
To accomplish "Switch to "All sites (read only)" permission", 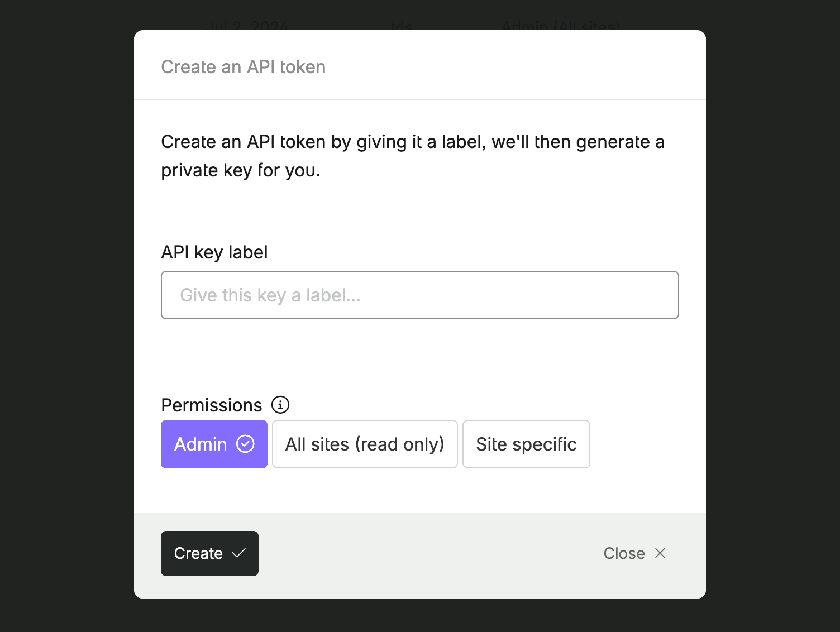I will pyautogui.click(x=364, y=444).
